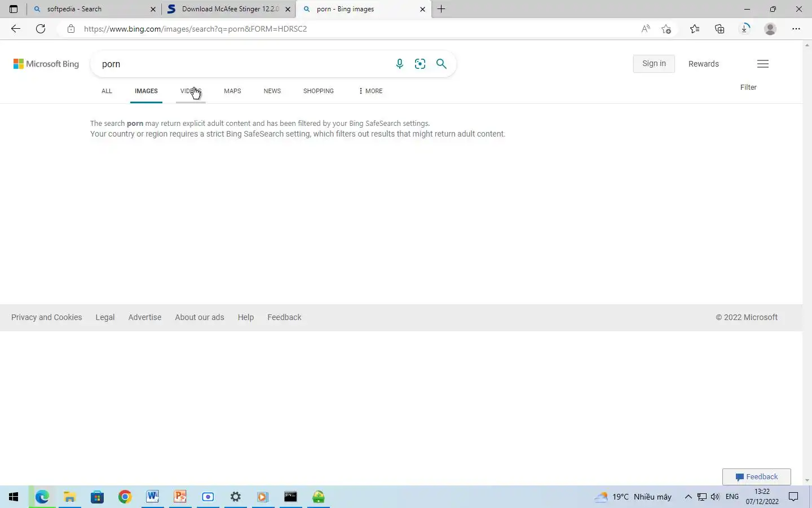Submit search with magnifier icon
The height and width of the screenshot is (508, 812).
442,64
